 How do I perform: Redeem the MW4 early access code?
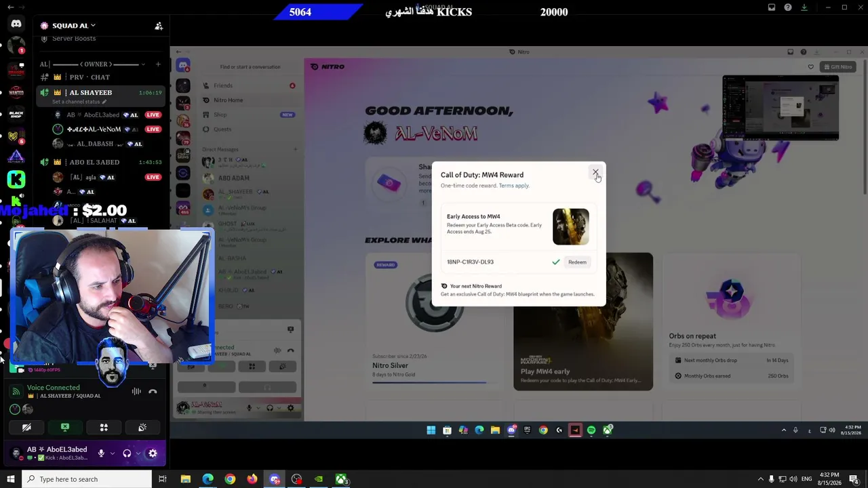[577, 262]
